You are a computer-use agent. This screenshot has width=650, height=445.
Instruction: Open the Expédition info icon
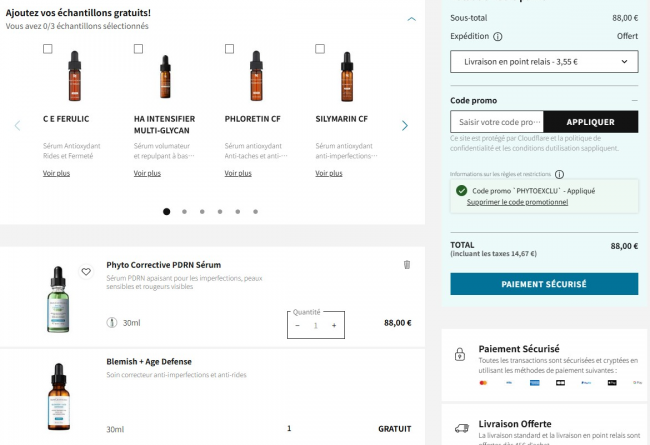497,36
